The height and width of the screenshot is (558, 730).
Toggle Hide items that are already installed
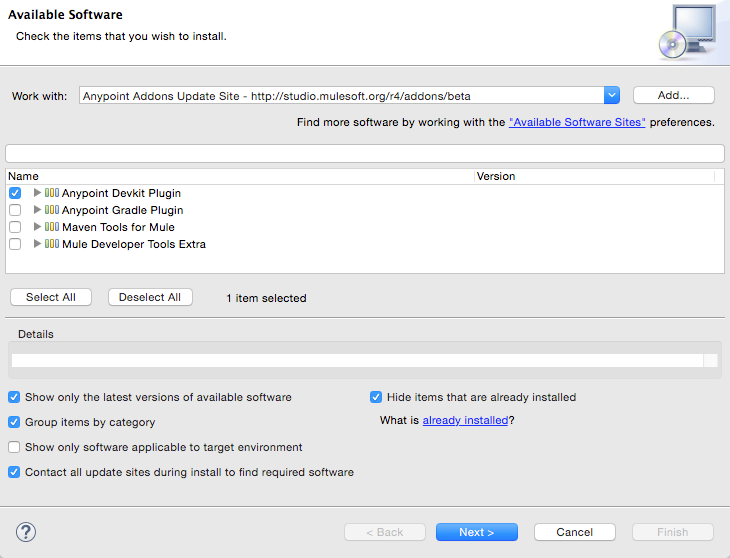click(x=376, y=397)
